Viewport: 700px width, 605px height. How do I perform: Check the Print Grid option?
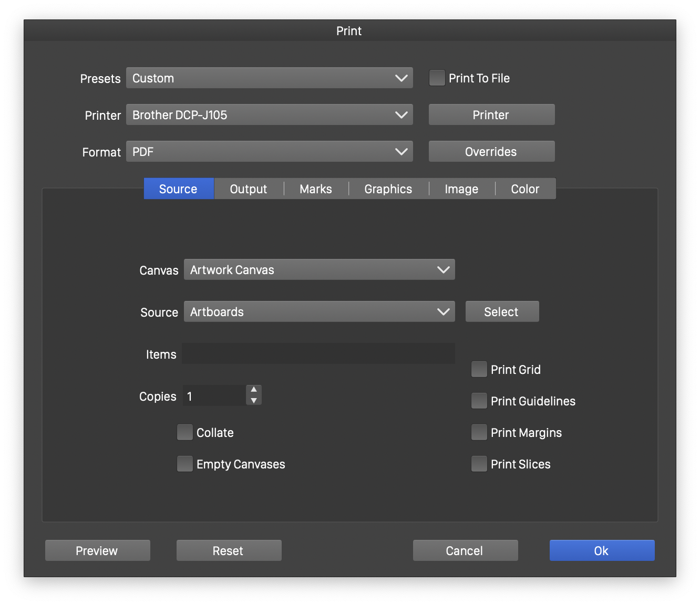pos(479,370)
